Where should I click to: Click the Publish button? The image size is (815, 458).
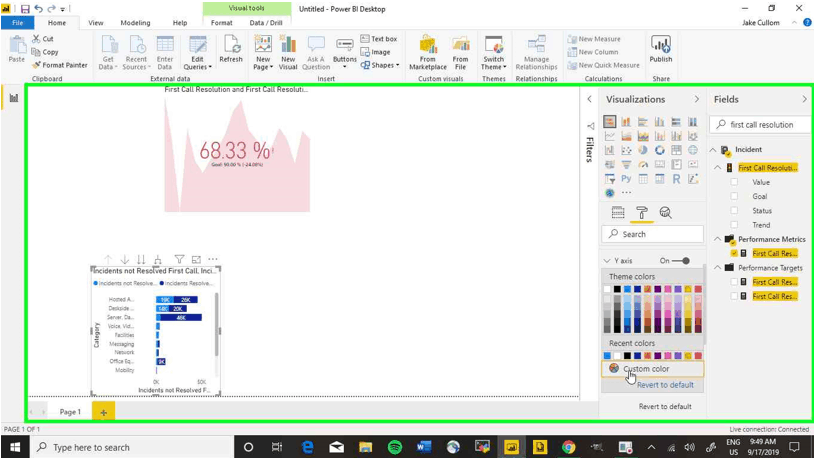[661, 49]
